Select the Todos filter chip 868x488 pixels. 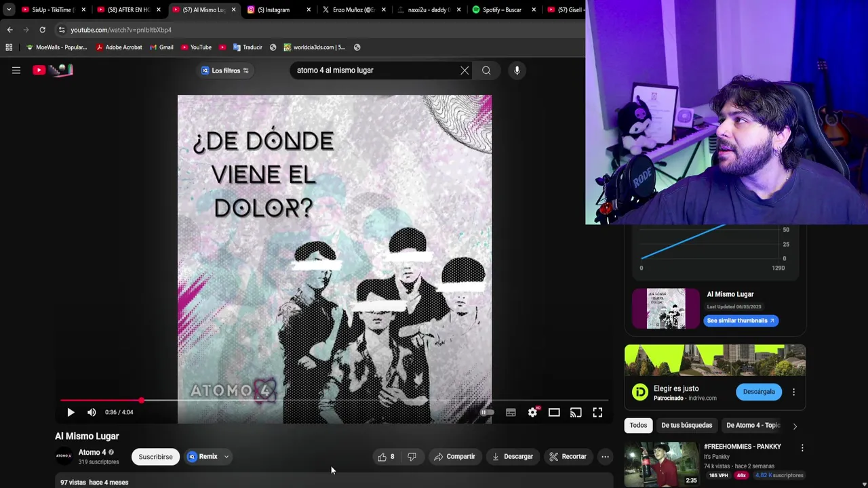click(638, 426)
